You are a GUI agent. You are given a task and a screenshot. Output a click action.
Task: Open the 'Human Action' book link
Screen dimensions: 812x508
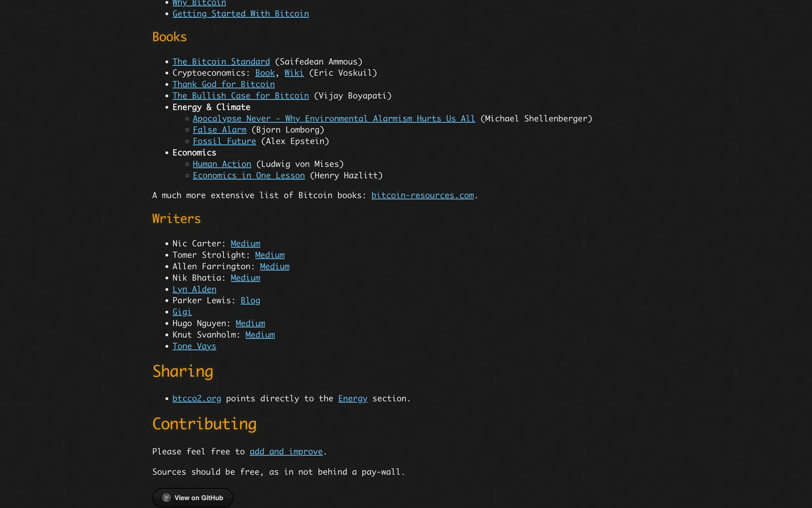[222, 164]
